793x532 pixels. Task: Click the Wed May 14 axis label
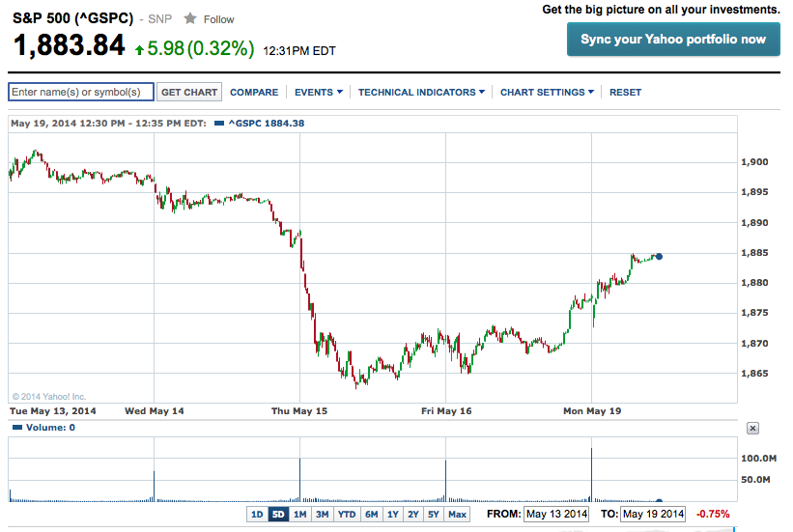[155, 410]
